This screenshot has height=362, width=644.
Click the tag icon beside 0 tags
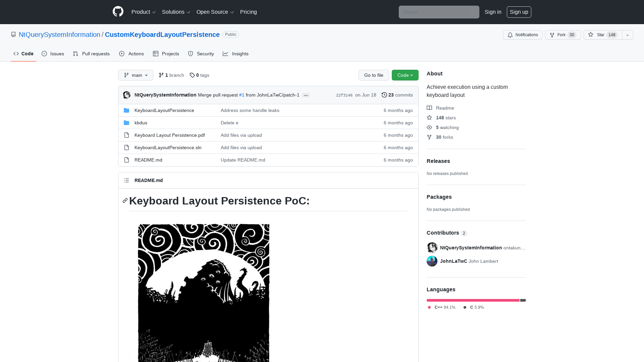(x=192, y=75)
